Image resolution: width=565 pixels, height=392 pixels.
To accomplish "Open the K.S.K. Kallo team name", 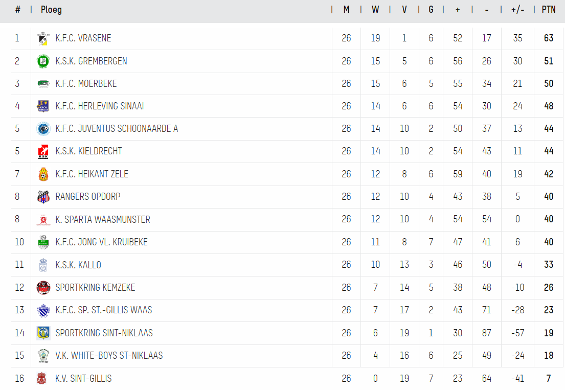I will (x=78, y=265).
